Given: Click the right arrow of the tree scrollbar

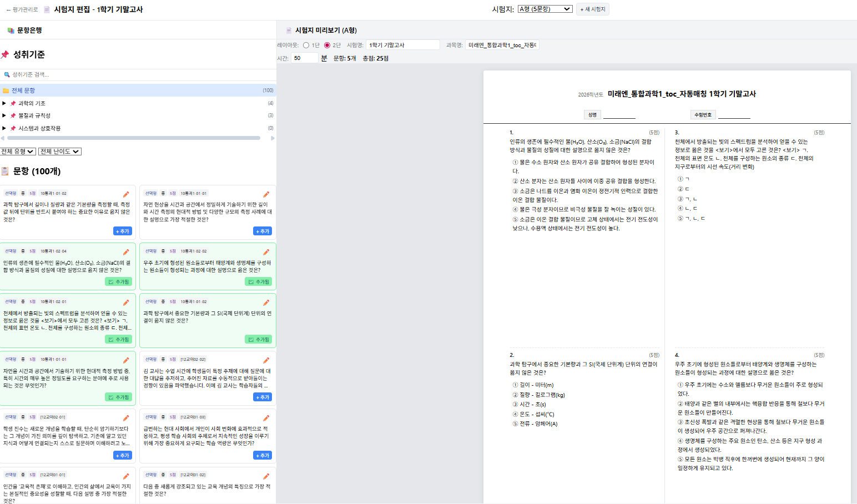Looking at the screenshot, I should [x=272, y=138].
